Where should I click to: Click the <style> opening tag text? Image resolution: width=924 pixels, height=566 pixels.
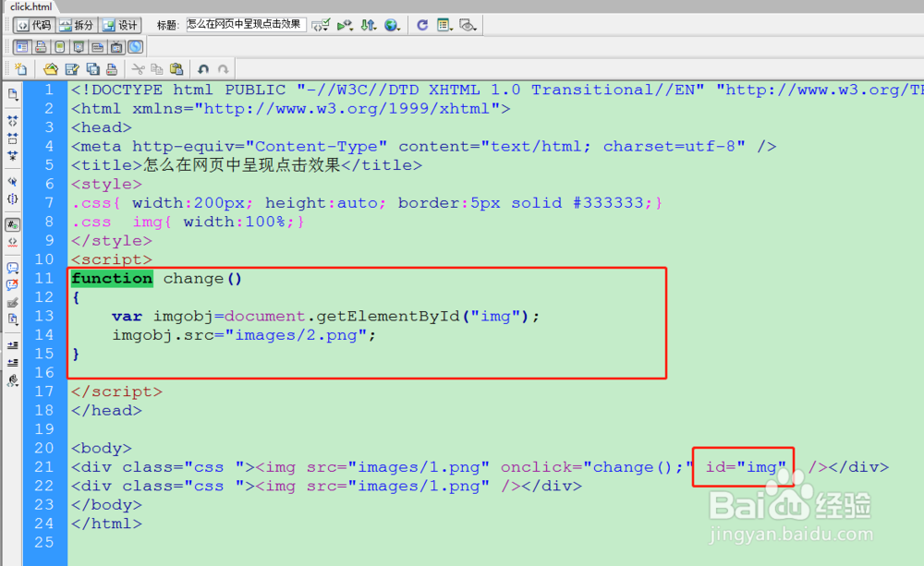[106, 184]
